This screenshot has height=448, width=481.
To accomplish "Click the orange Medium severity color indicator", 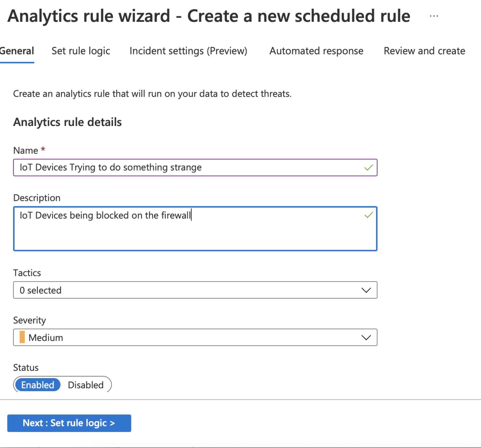I will click(x=22, y=337).
